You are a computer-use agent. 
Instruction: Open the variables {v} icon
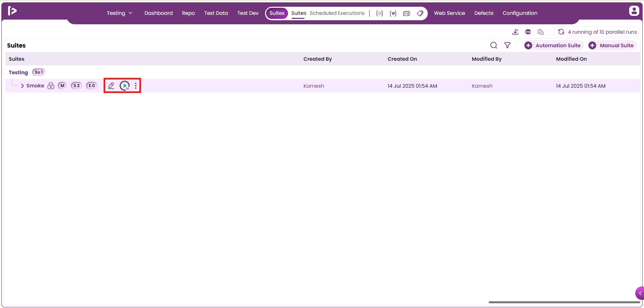tap(393, 13)
